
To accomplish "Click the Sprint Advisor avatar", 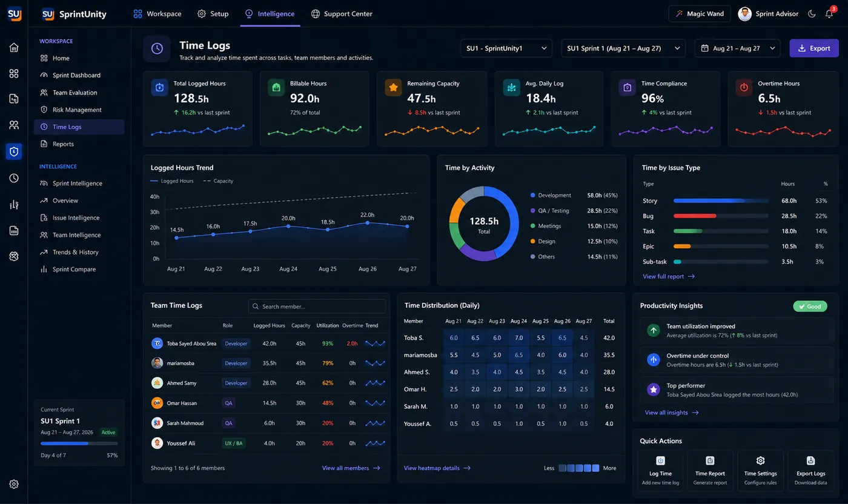I will pos(744,14).
